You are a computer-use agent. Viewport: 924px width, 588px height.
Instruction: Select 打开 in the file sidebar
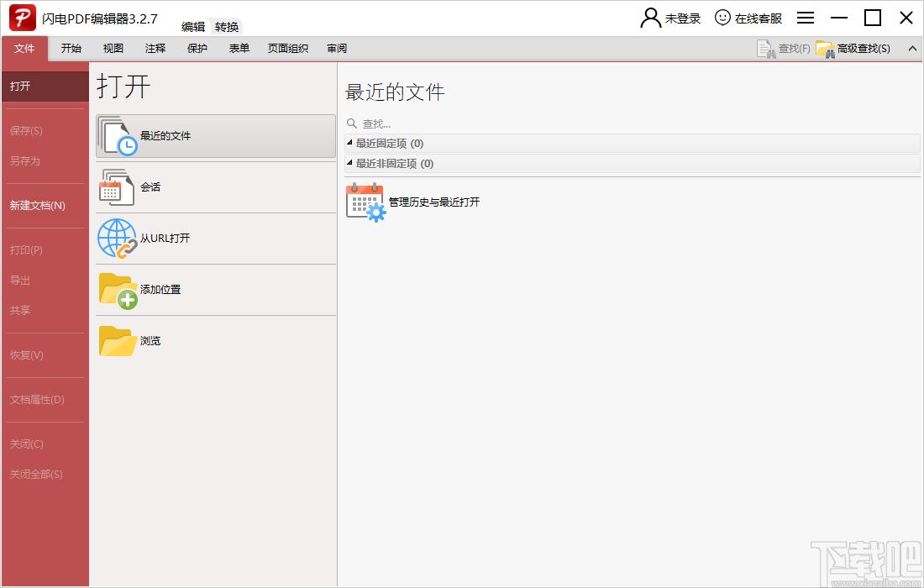click(x=45, y=86)
